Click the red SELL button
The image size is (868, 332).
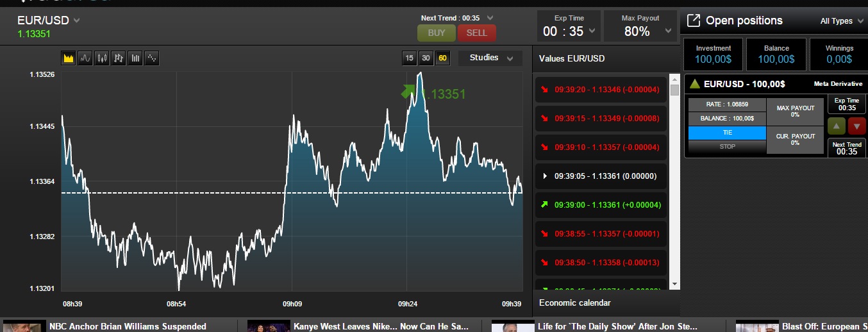(476, 33)
